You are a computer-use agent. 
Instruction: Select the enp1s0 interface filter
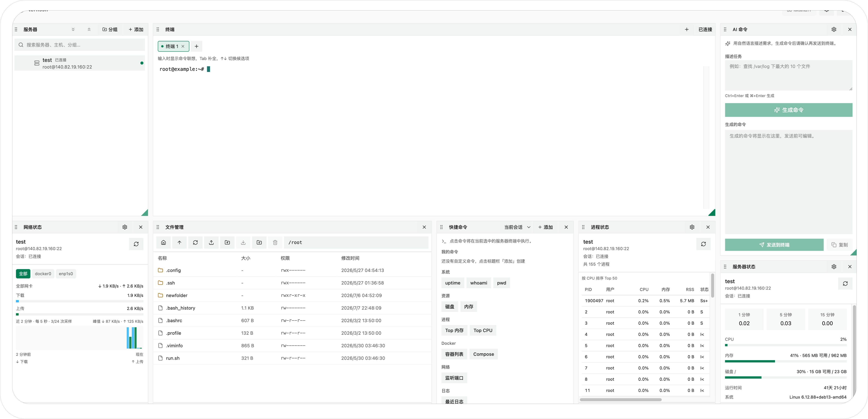[66, 273]
